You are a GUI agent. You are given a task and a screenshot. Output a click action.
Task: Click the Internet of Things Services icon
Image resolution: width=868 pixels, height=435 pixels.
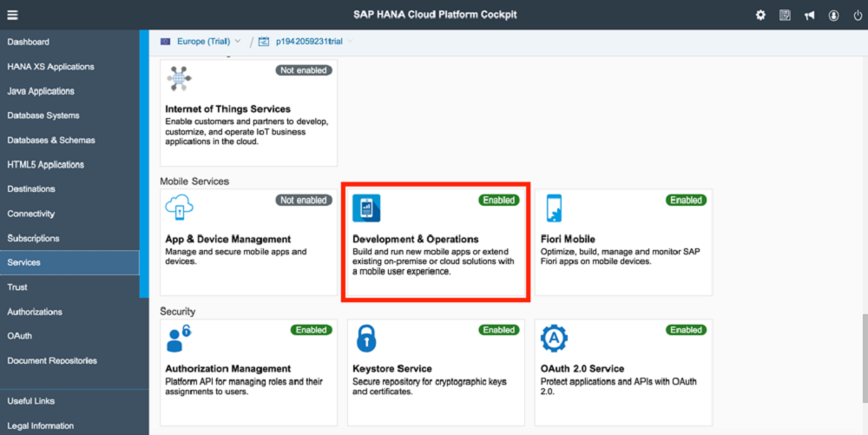point(179,79)
